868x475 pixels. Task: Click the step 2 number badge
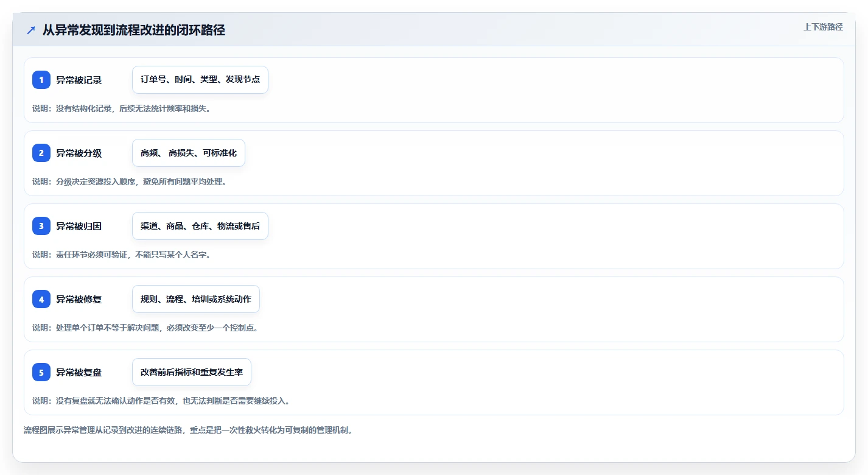coord(41,153)
